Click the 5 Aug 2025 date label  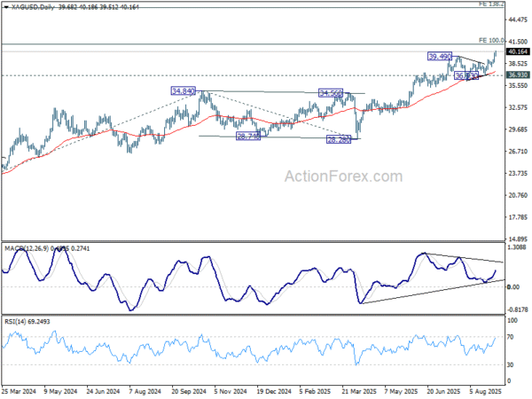pos(486,391)
